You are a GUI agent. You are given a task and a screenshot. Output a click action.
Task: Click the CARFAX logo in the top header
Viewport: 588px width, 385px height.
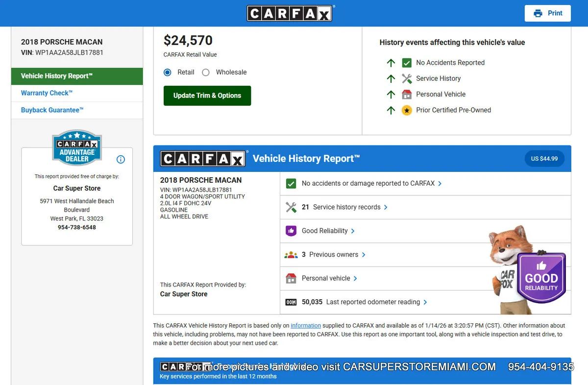(x=290, y=13)
